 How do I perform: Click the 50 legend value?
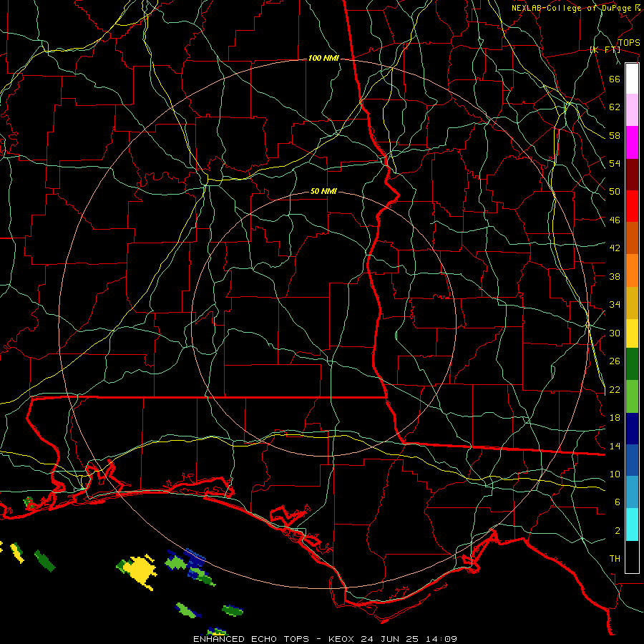(615, 192)
